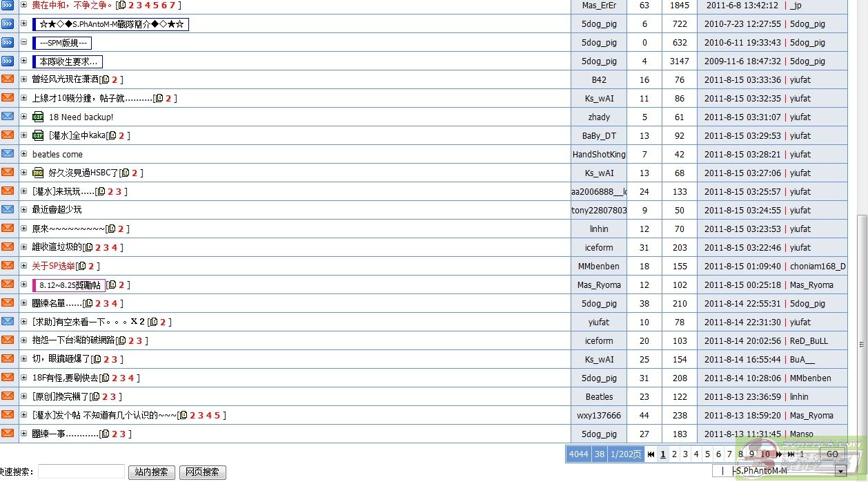868x482 pixels.
Task: Click JPG icon beside the HSBC thread
Action: [38, 173]
